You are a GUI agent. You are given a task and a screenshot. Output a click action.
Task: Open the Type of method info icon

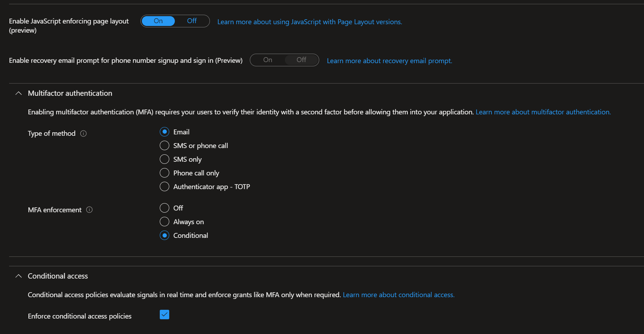(x=83, y=133)
